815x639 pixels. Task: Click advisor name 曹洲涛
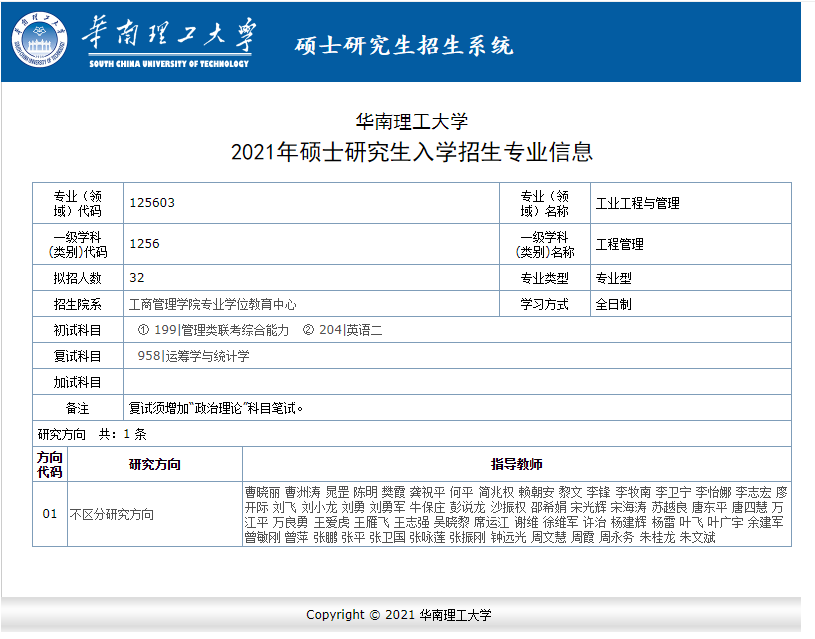coord(303,492)
